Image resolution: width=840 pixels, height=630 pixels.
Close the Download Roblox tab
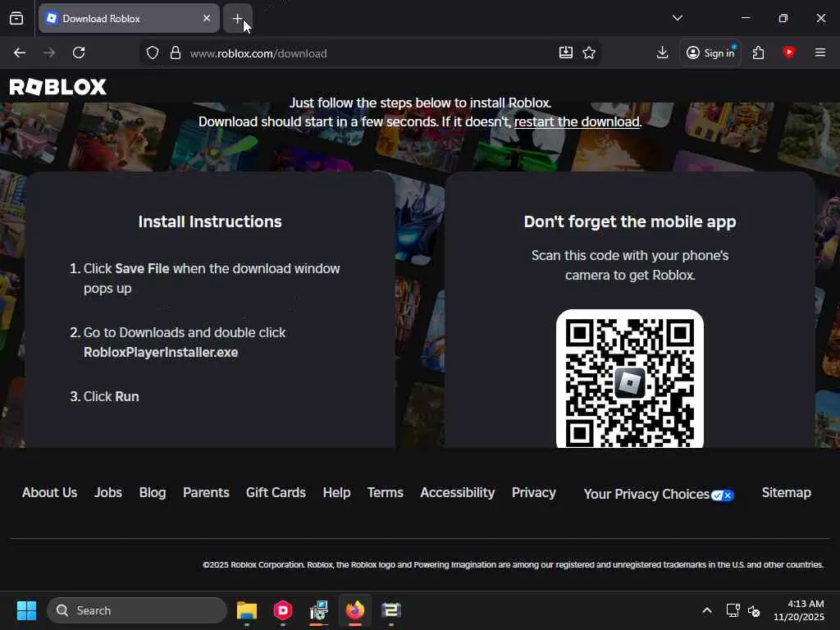(x=206, y=18)
